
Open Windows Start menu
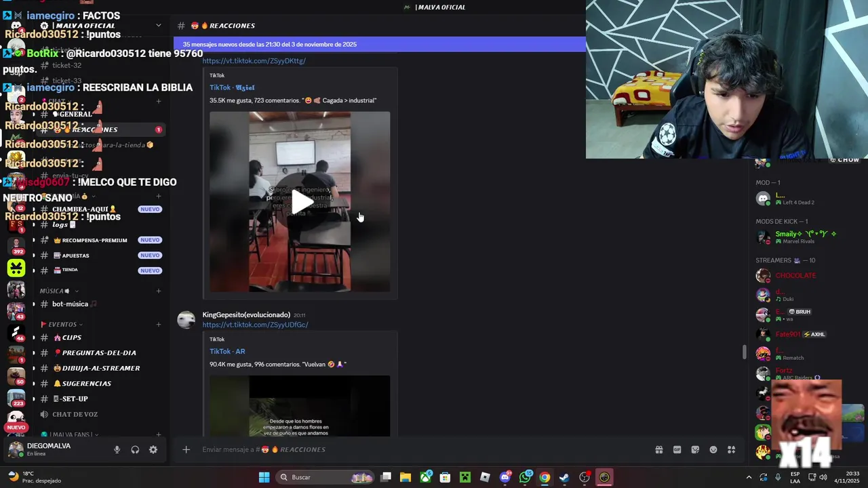pyautogui.click(x=264, y=477)
